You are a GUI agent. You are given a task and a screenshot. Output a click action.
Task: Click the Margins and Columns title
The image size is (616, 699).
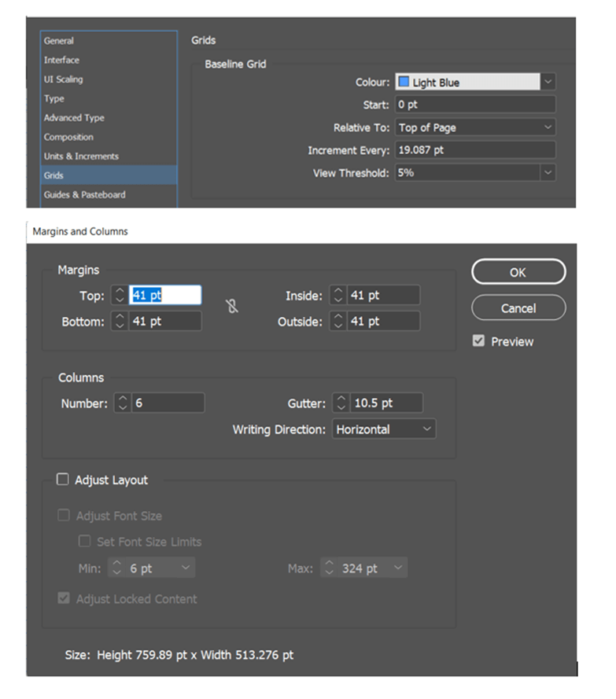tap(80, 231)
